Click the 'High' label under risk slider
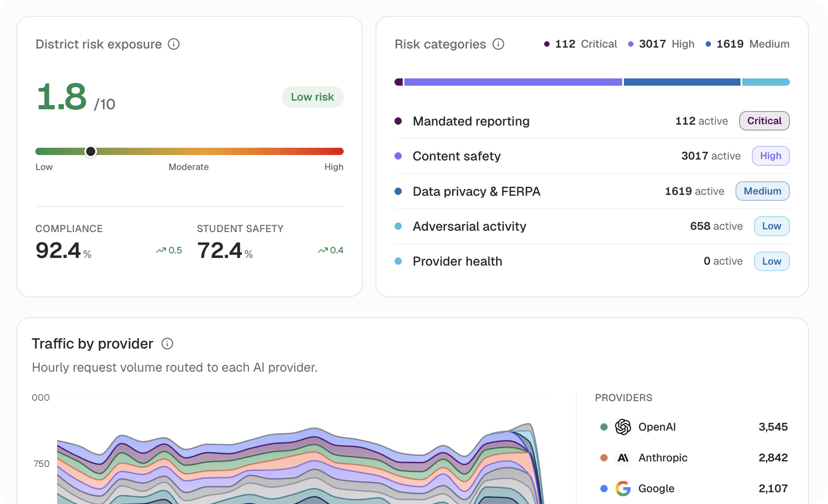Viewport: 828px width, 504px height. tap(334, 167)
